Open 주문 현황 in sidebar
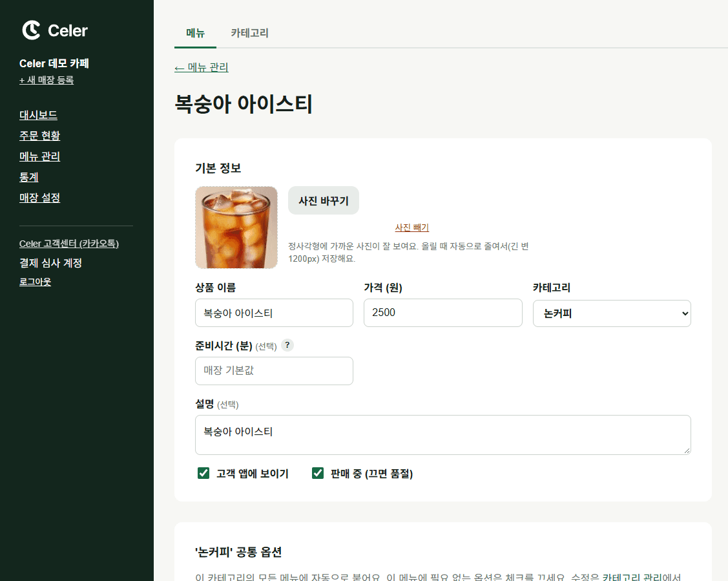This screenshot has height=581, width=728. click(40, 136)
